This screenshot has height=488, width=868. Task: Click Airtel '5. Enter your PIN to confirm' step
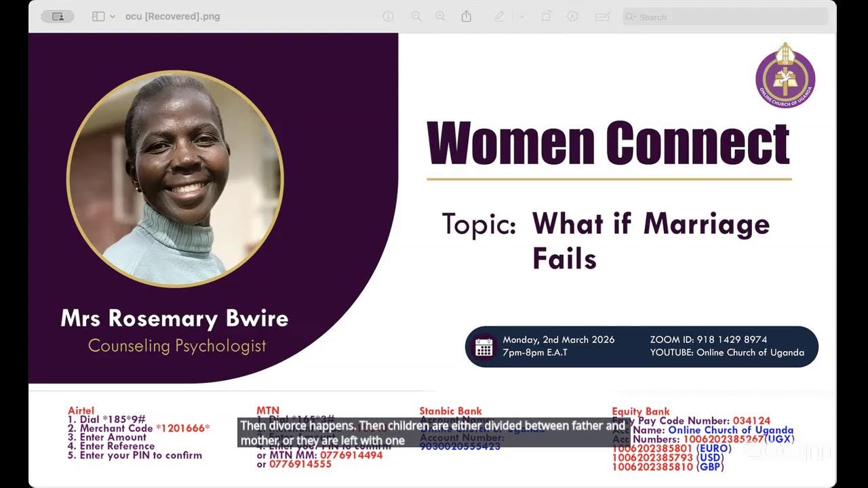click(x=135, y=455)
